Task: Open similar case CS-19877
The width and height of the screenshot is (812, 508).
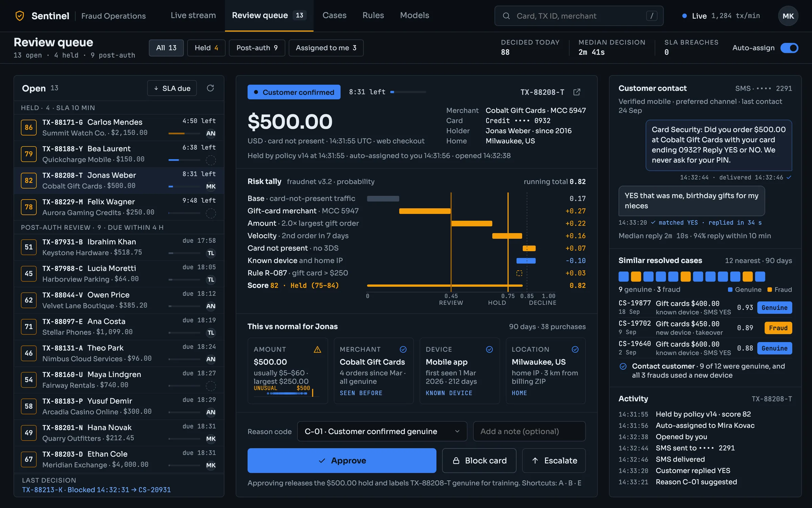Action: click(705, 308)
